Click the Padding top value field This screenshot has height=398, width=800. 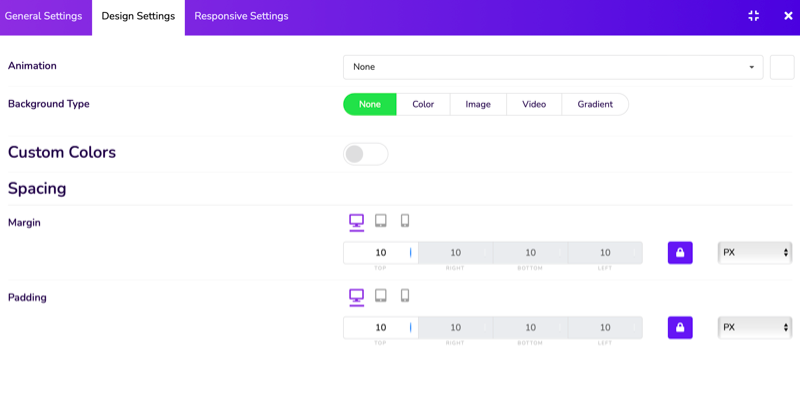(381, 328)
